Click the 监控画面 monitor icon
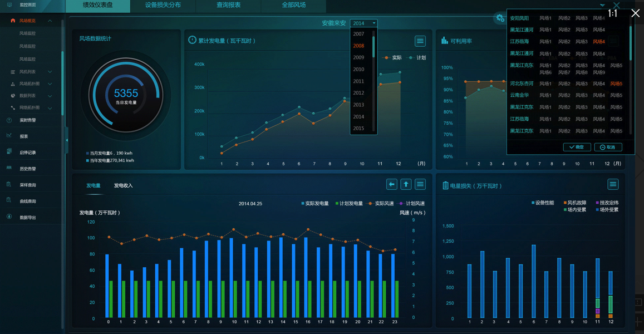 point(9,5)
